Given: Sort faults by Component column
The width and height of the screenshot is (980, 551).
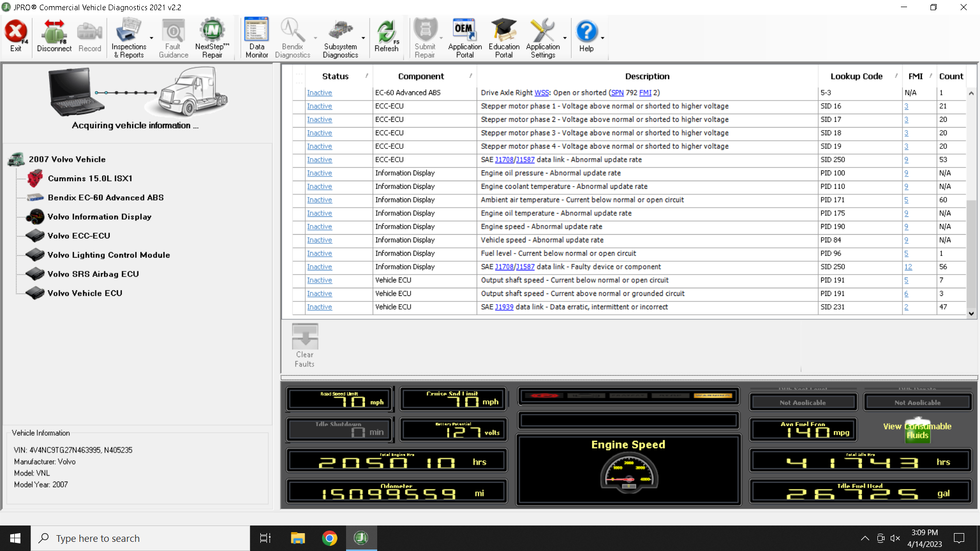Looking at the screenshot, I should (x=421, y=77).
